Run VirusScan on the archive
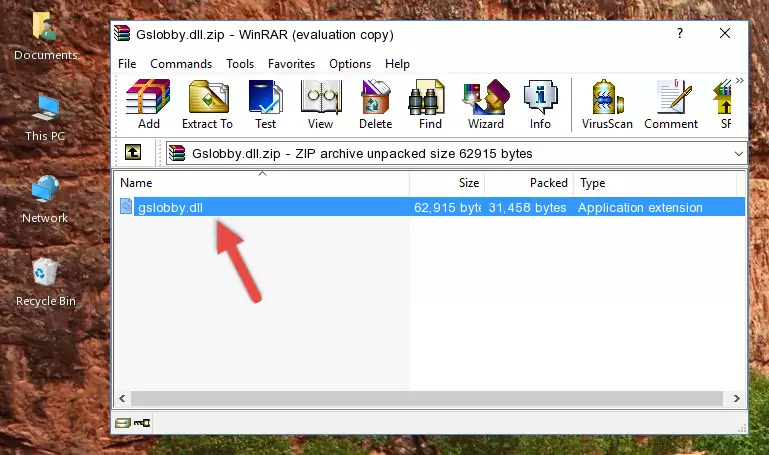 607,104
